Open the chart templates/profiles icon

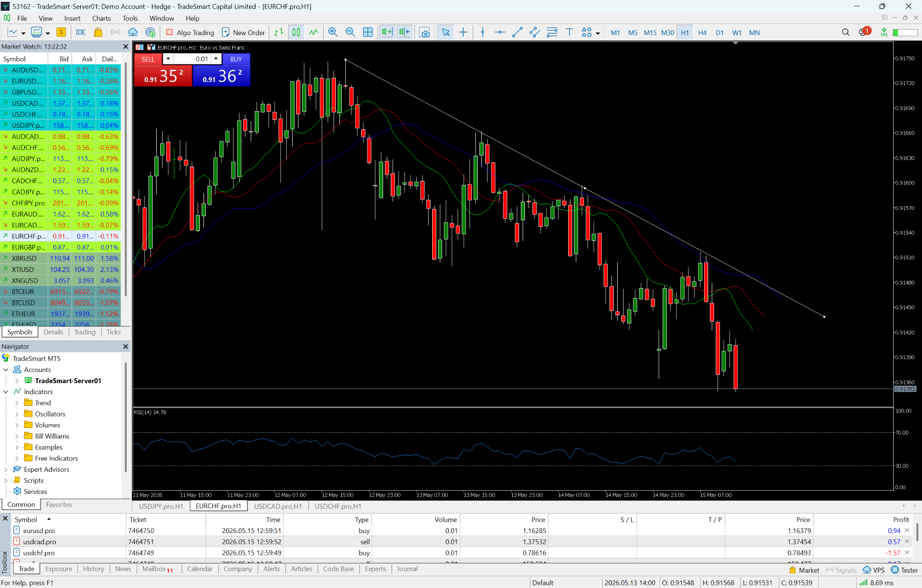pos(36,32)
